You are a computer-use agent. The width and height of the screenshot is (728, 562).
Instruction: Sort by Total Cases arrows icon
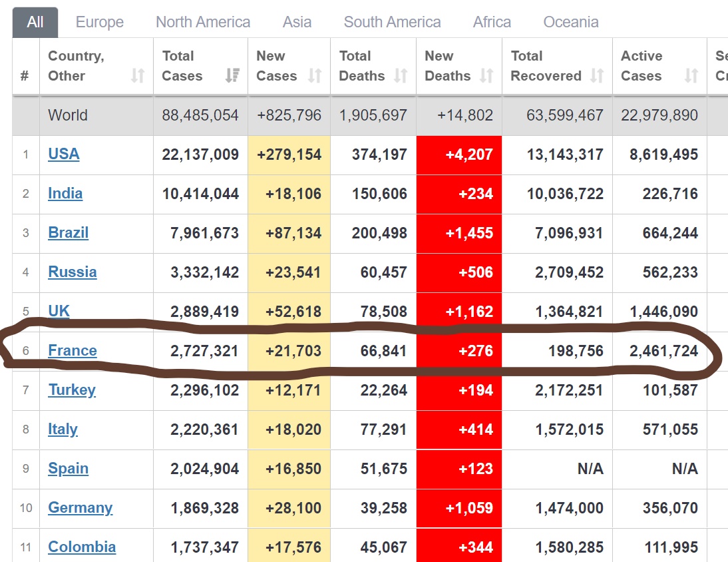pyautogui.click(x=232, y=75)
